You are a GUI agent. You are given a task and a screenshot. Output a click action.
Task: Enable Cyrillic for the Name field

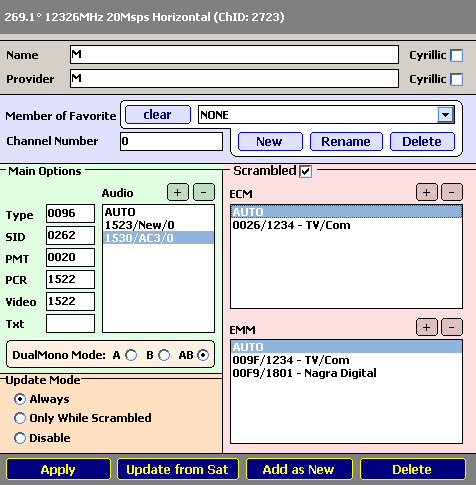(456, 55)
